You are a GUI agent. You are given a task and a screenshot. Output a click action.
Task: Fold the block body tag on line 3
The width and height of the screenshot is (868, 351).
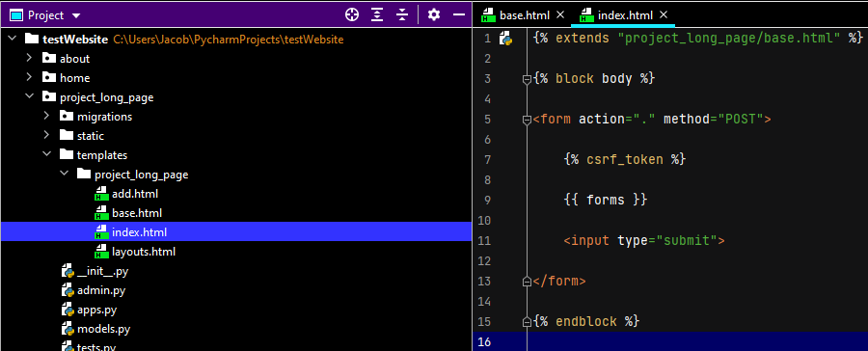pos(527,79)
